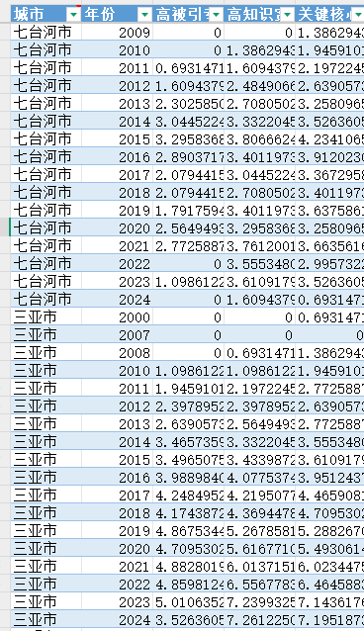Select 2.7080502 in 七台河市 2018 row

coord(260,192)
